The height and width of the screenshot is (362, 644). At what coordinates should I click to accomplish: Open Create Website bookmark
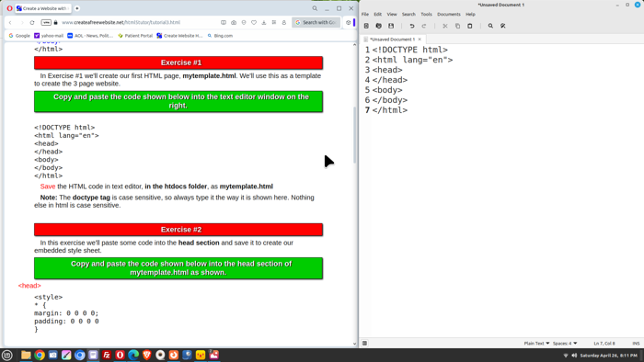pyautogui.click(x=179, y=36)
